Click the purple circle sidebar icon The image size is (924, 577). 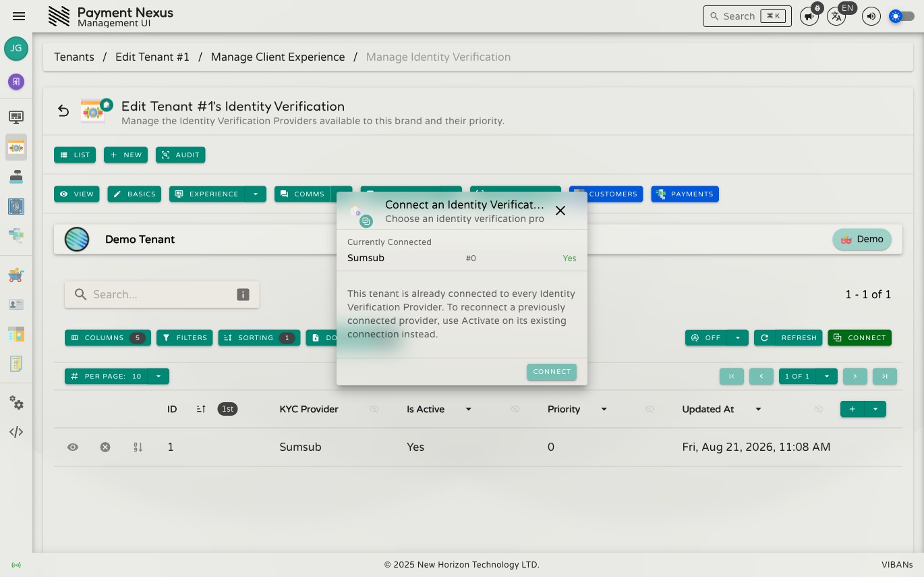coord(16,82)
